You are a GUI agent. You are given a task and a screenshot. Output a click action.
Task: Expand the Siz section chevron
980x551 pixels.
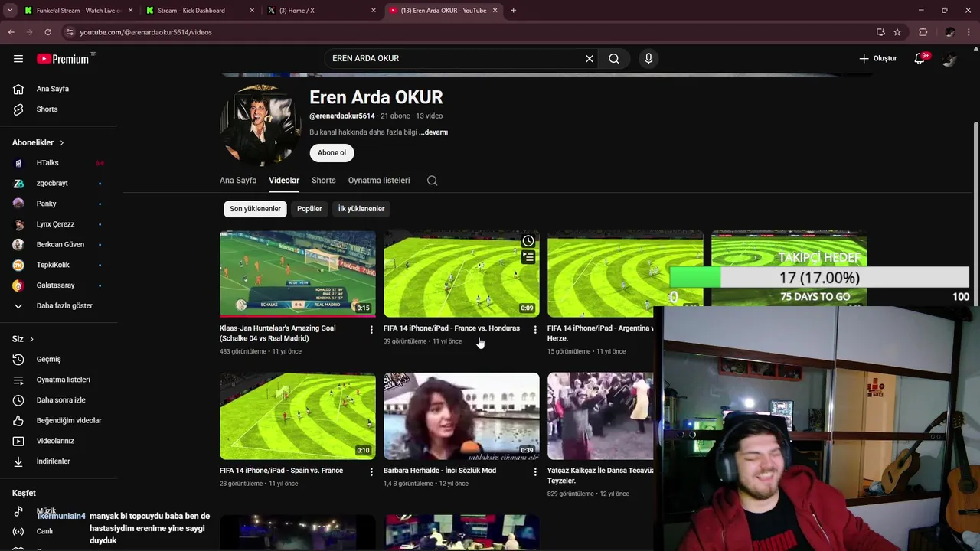click(x=31, y=339)
